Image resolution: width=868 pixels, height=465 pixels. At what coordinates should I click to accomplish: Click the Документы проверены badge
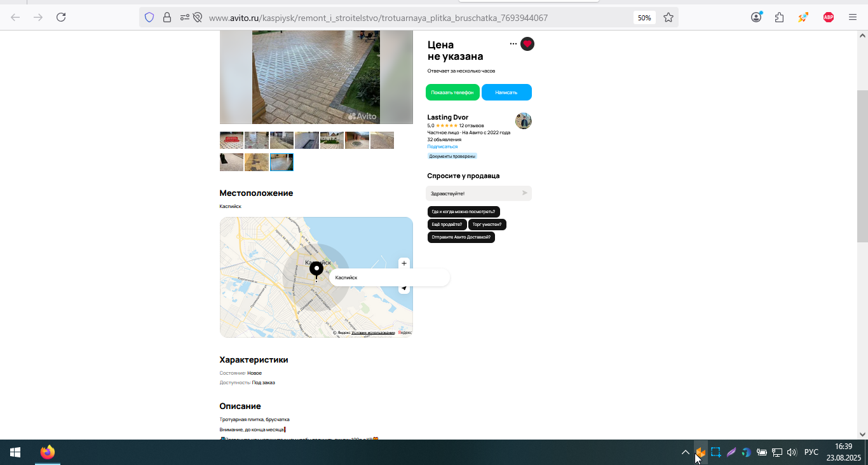[x=452, y=156]
